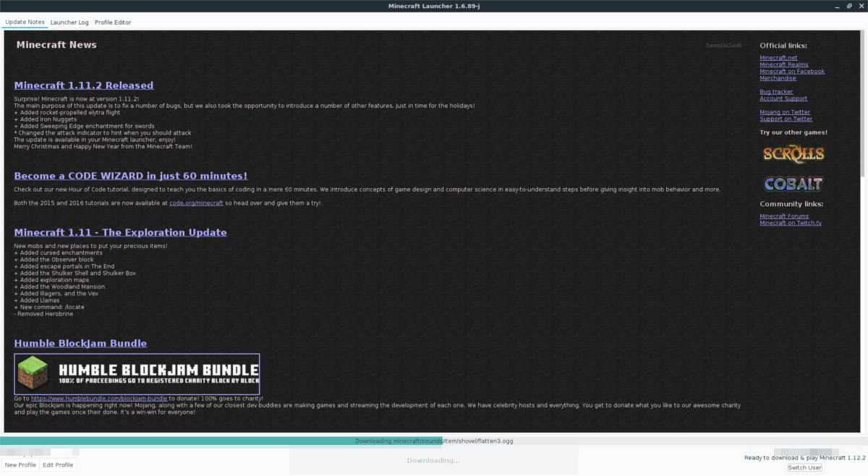Click the download progress bar
Screen dimensions: 868x476
(434, 441)
